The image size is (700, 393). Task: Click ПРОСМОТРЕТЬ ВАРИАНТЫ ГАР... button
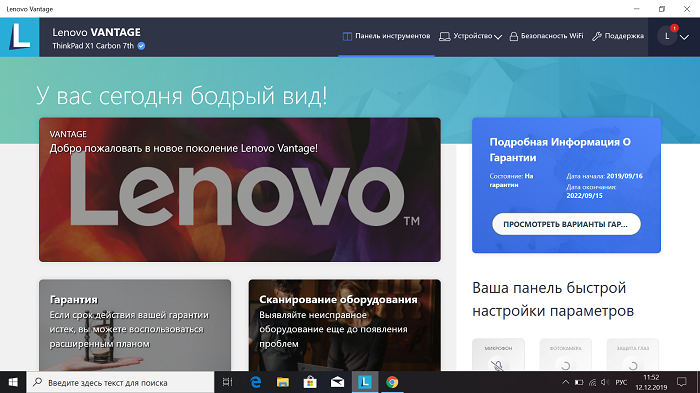(x=566, y=224)
